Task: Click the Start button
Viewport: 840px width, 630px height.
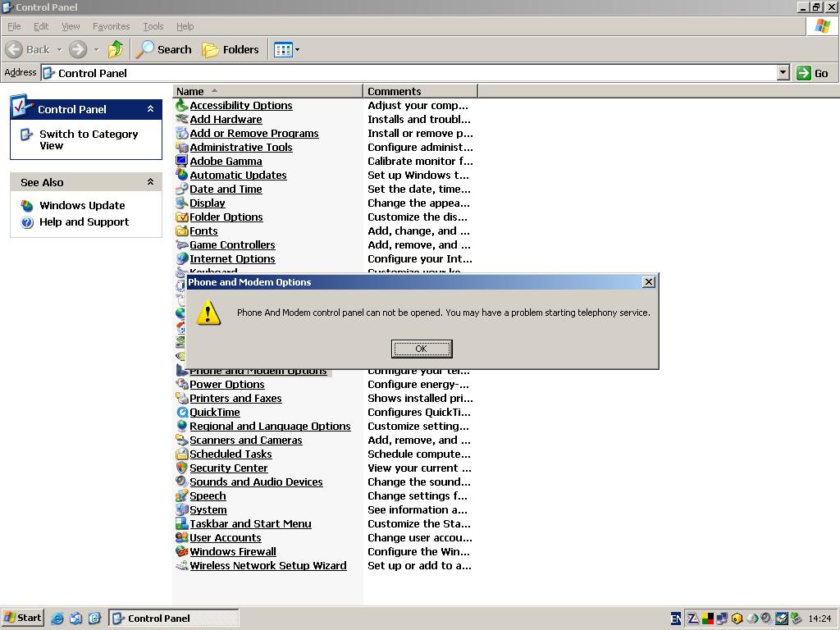Action: coord(22,619)
